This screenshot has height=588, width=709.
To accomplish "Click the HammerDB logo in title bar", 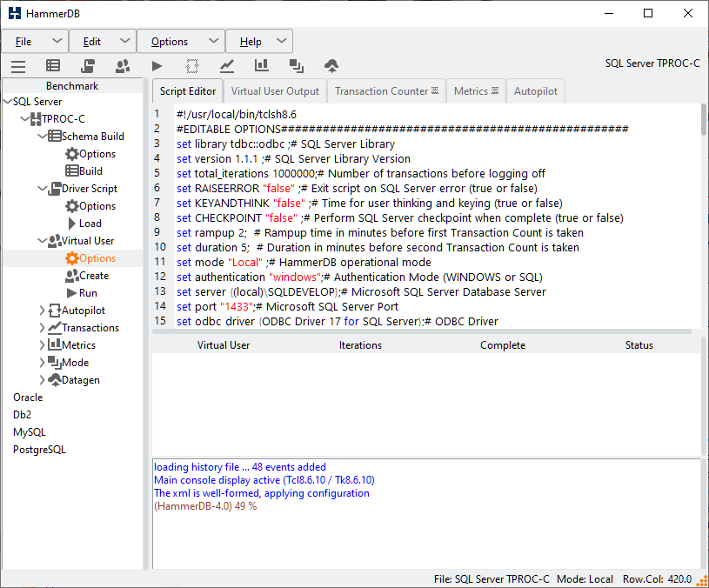I will (x=15, y=13).
